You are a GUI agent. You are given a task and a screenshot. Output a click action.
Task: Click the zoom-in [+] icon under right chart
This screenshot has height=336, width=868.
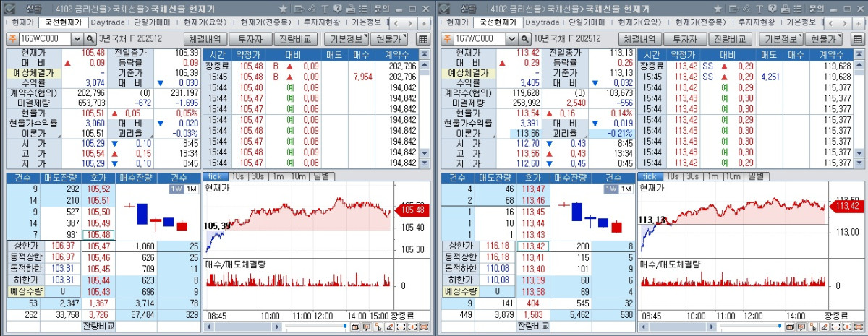pyautogui.click(x=846, y=327)
